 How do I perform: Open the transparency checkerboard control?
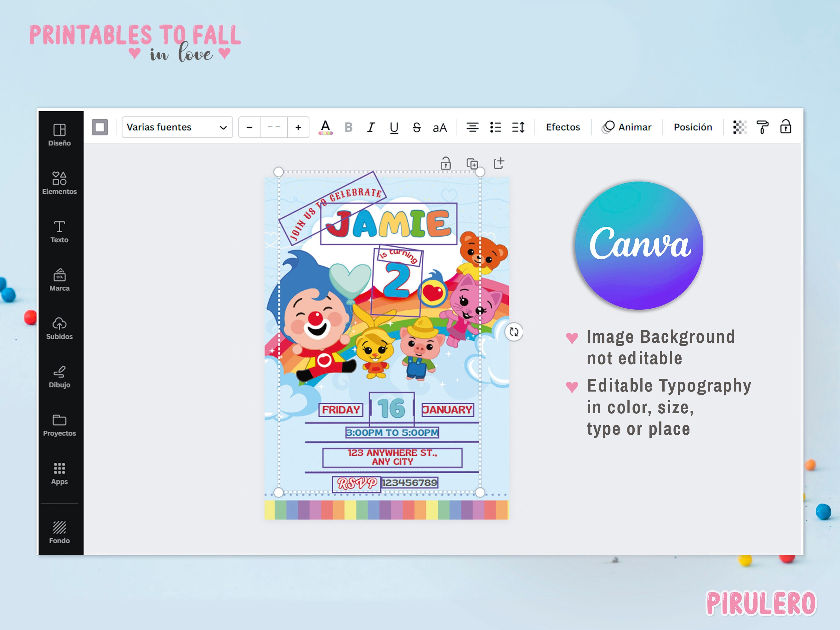(739, 127)
